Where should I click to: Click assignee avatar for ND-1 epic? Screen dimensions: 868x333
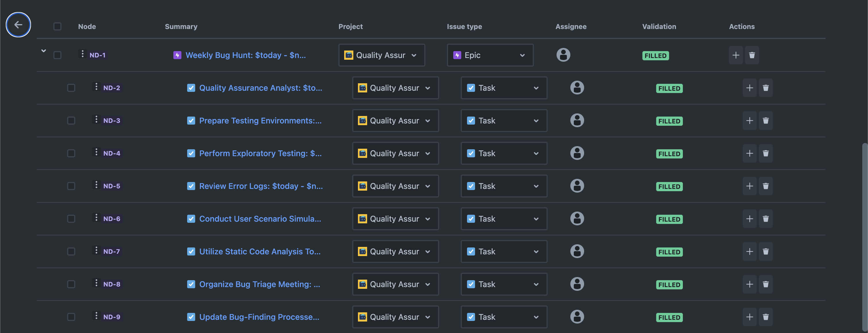point(563,55)
